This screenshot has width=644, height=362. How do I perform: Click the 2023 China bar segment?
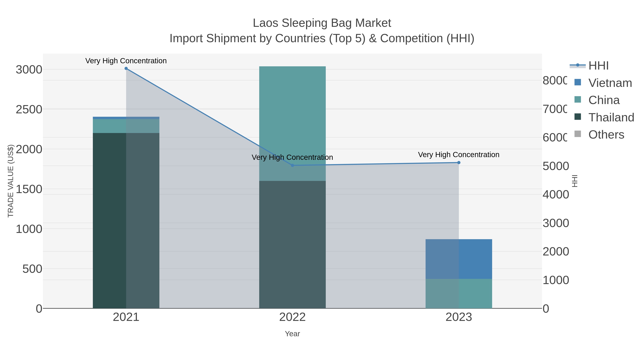(x=459, y=294)
